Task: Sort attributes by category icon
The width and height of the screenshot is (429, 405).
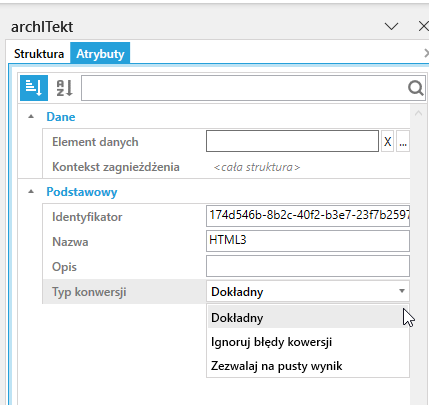Action: point(34,88)
